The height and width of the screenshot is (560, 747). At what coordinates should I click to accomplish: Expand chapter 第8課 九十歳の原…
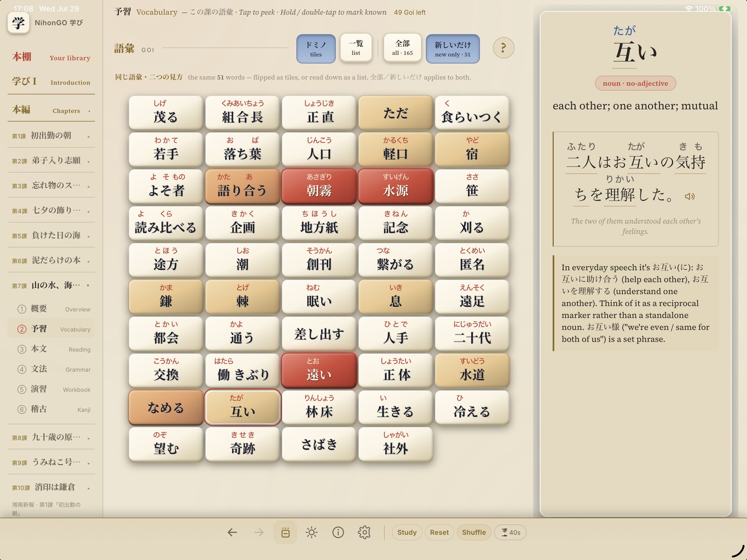[x=51, y=437]
